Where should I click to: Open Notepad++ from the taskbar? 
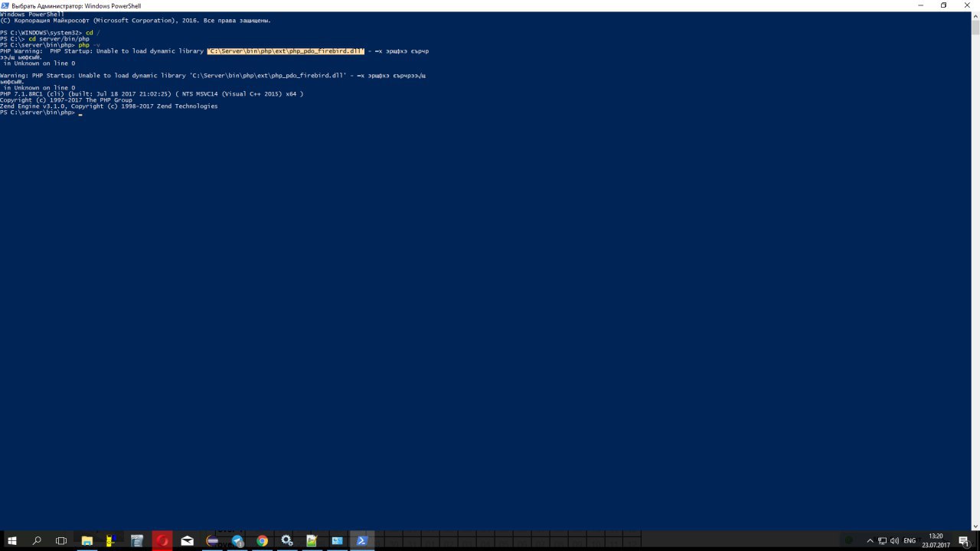(x=312, y=541)
